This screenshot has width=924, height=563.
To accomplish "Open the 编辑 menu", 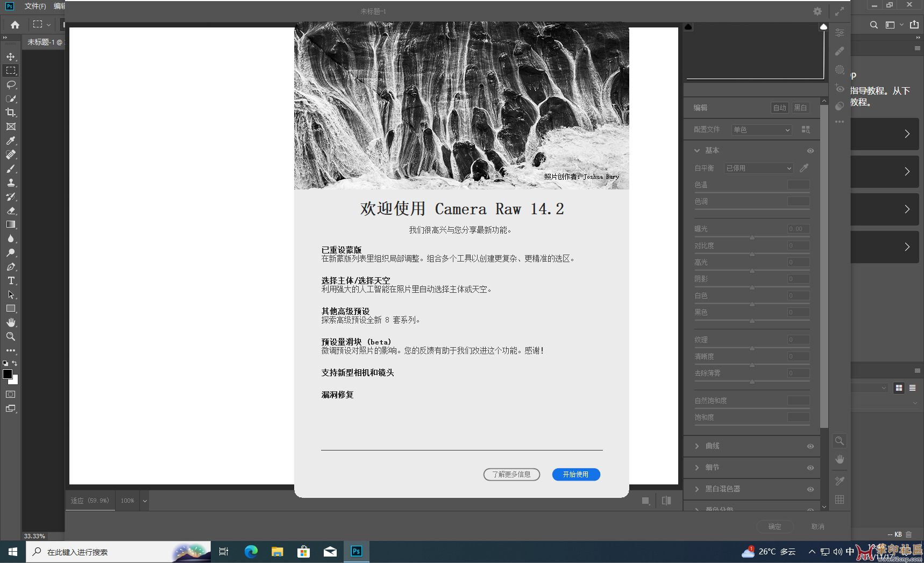I will click(59, 6).
